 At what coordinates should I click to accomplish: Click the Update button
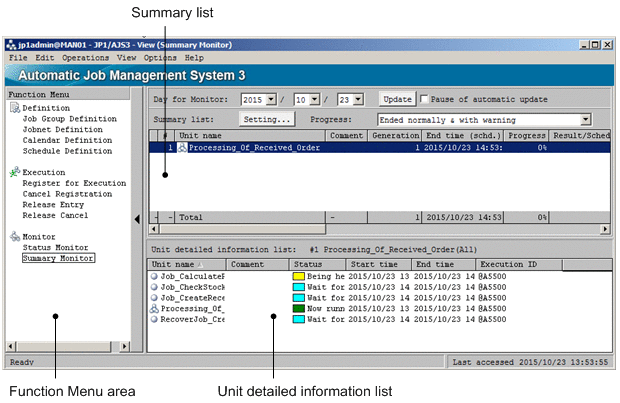pos(397,100)
